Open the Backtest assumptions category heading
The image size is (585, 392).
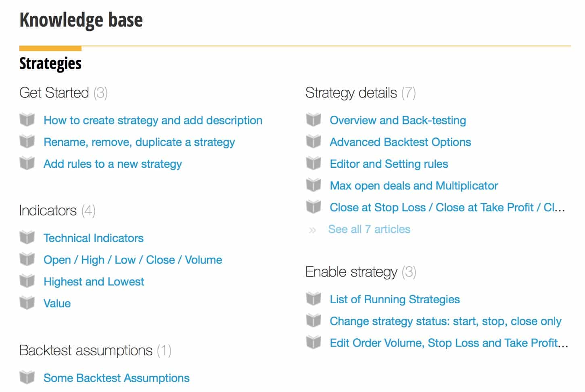86,350
